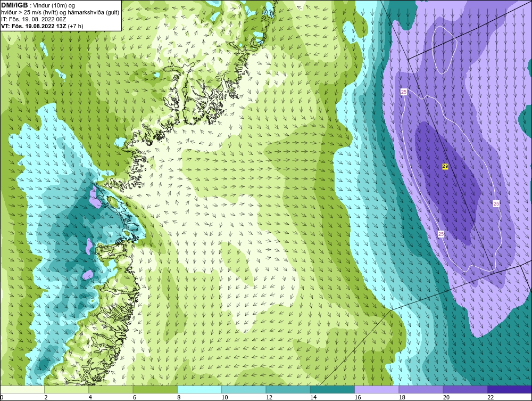Click the scale value 10 label

tap(225, 397)
